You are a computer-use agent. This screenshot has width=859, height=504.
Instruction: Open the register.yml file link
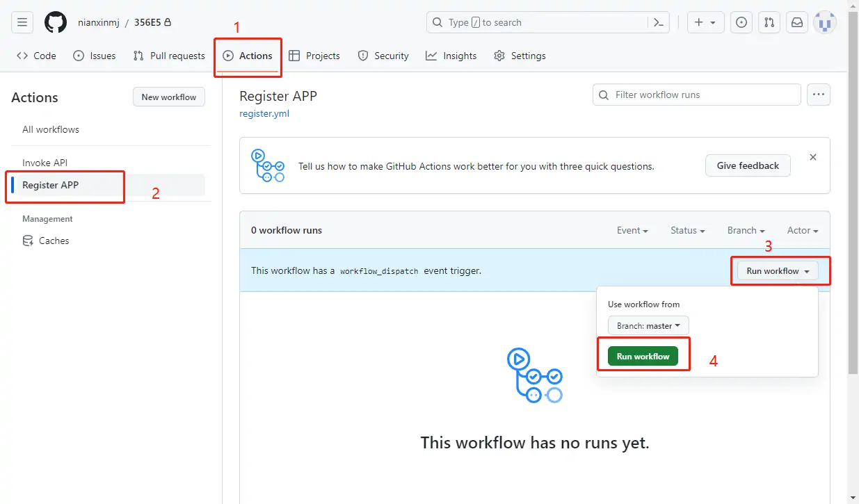pyautogui.click(x=264, y=113)
